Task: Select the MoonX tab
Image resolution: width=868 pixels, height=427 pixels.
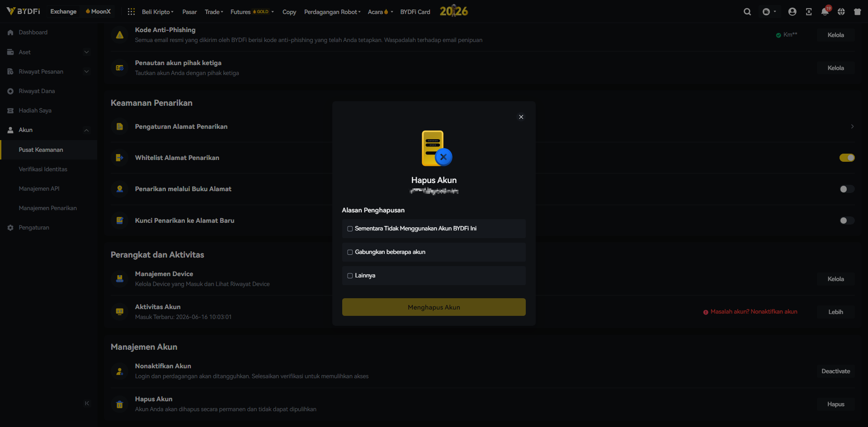Action: [x=98, y=11]
